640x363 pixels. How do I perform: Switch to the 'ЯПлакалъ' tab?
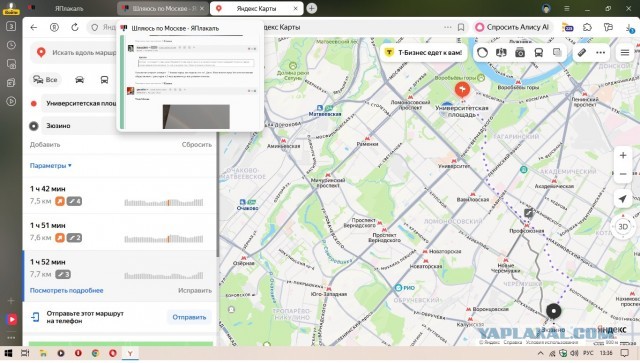click(x=69, y=9)
